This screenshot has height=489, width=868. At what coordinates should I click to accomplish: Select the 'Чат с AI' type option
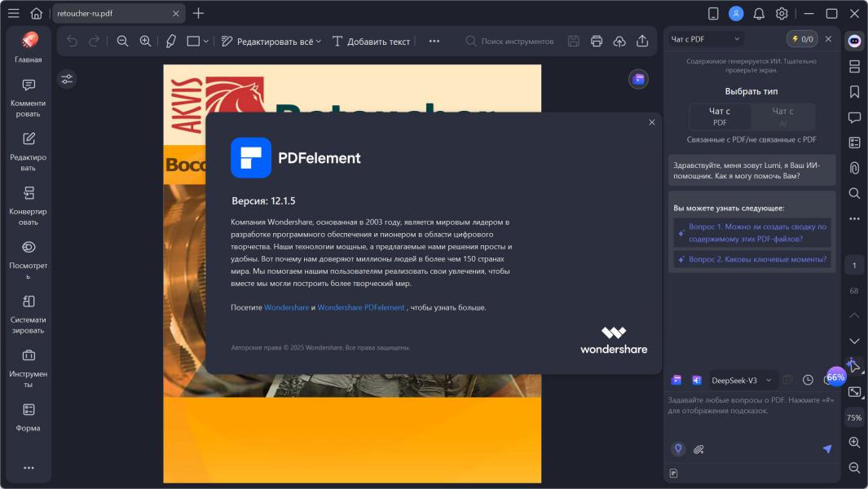(x=782, y=117)
